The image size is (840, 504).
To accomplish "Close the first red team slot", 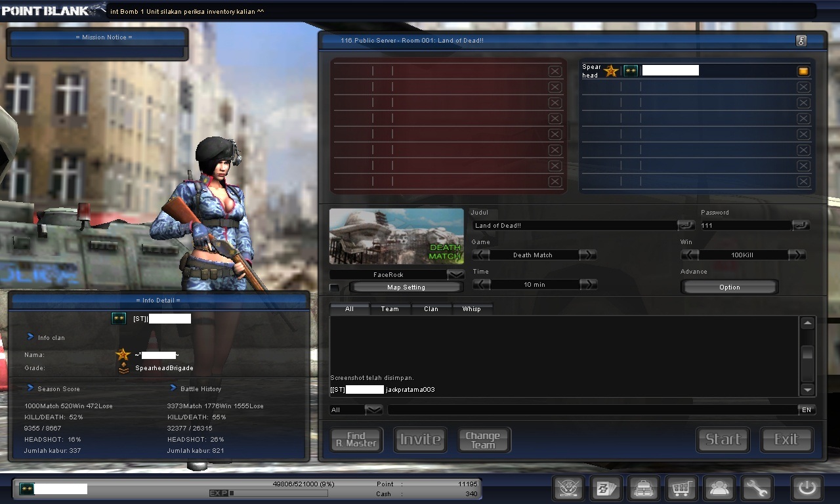I will (x=555, y=71).
